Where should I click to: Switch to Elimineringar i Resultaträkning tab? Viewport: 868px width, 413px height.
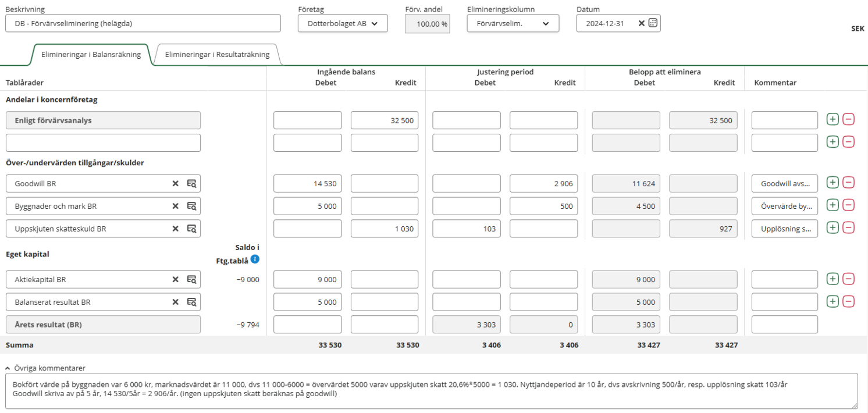(217, 55)
